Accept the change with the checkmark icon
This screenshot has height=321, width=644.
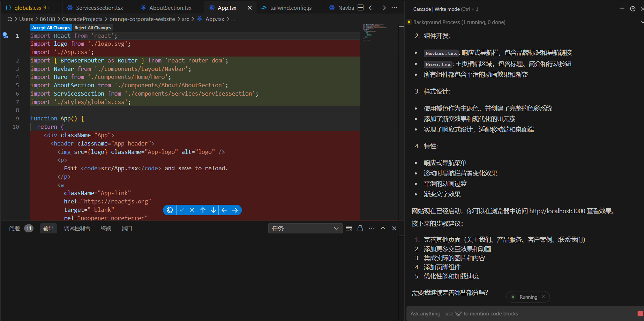pyautogui.click(x=182, y=210)
